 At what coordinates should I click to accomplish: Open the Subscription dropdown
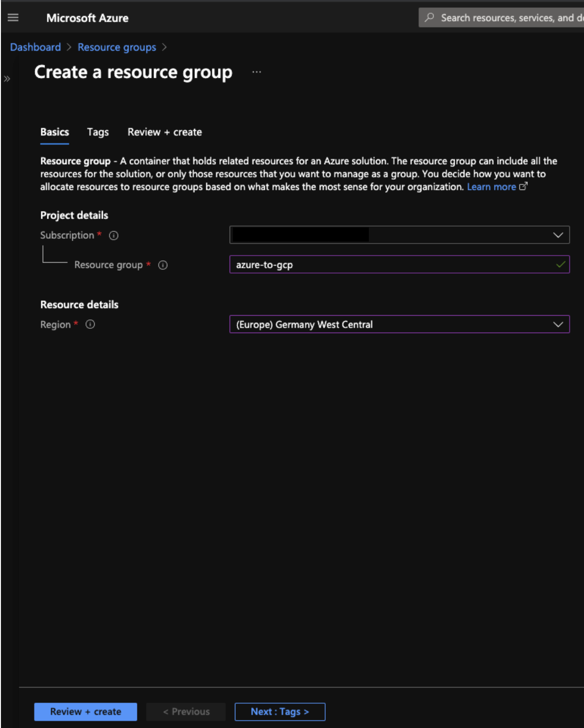pyautogui.click(x=399, y=235)
